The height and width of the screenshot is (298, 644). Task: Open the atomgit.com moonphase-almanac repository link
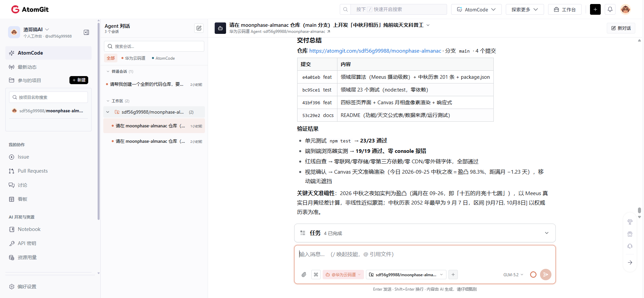coord(375,51)
